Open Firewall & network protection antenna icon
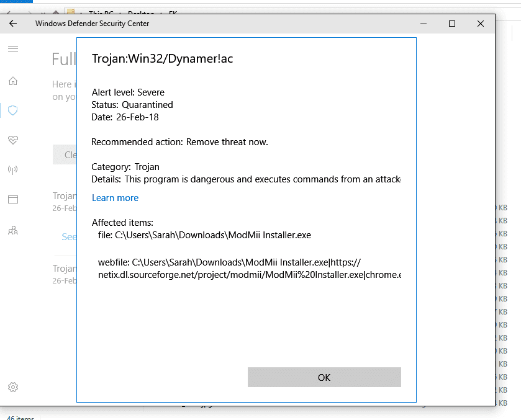This screenshot has height=420, width=521. click(x=13, y=169)
